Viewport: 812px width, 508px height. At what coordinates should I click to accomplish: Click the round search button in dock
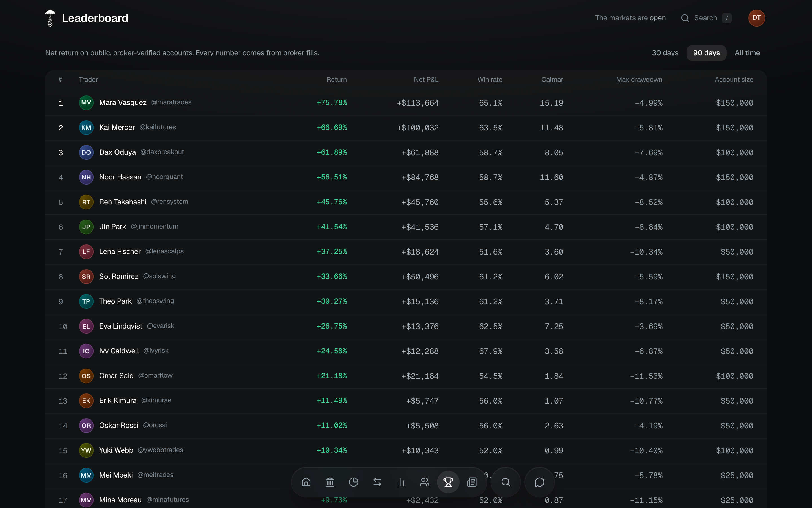(x=506, y=482)
